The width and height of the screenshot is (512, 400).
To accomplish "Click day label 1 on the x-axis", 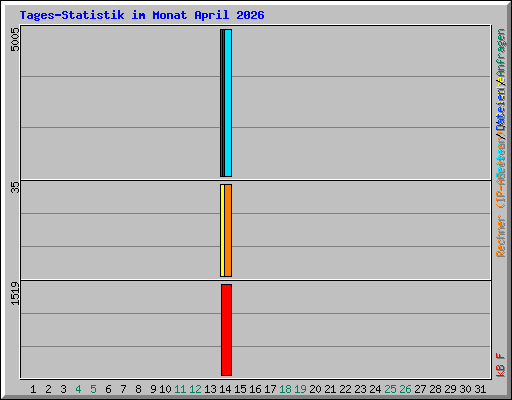I will click(x=33, y=389).
